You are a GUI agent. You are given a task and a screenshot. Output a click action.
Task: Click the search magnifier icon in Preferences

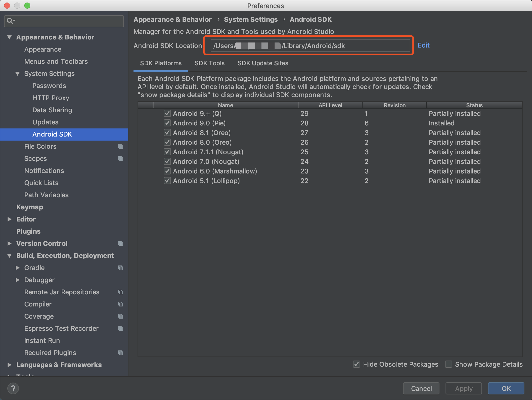tap(10, 21)
